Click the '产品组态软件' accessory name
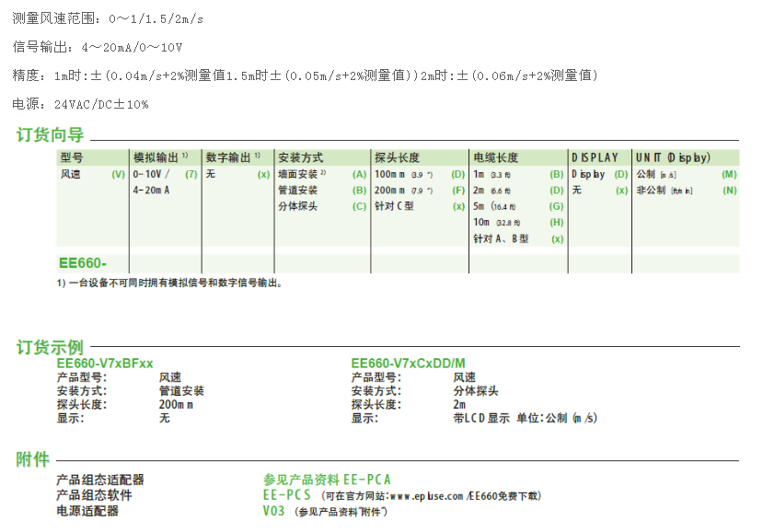The width and height of the screenshot is (763, 532). click(94, 495)
